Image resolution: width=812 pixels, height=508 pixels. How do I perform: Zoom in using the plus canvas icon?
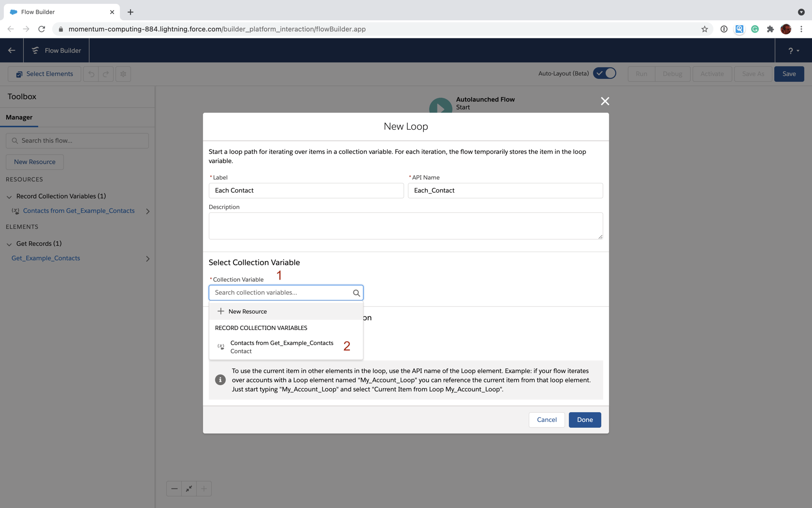pyautogui.click(x=203, y=489)
